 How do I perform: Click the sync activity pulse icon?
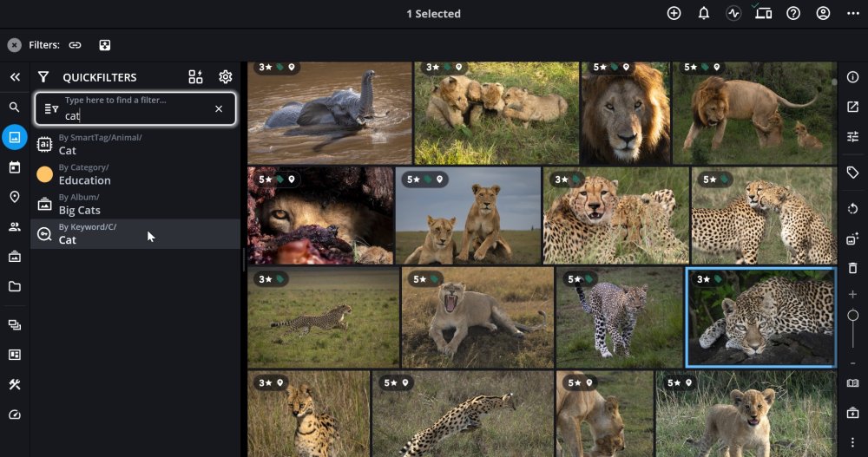point(733,13)
